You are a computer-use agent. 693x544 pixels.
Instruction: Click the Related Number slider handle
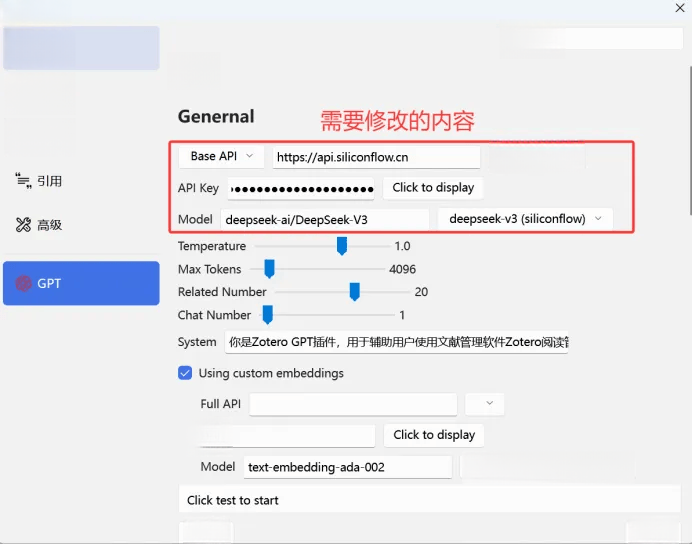pos(354,292)
